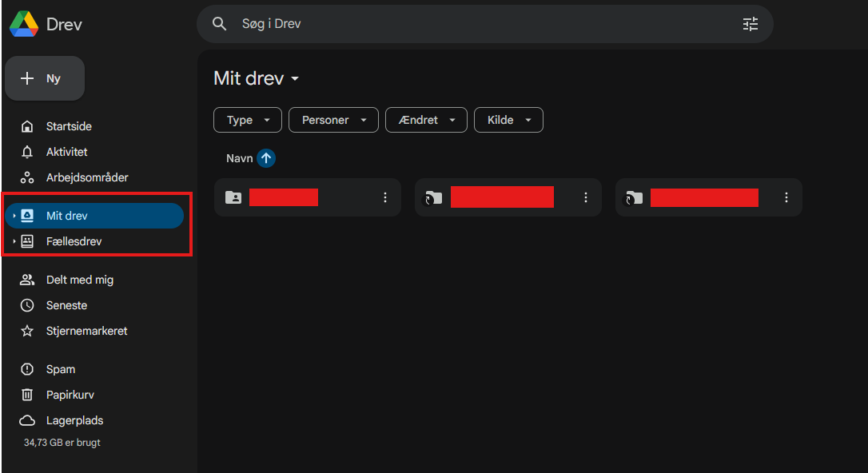Open options menu on last shortcut folder
Image resolution: width=868 pixels, height=473 pixels.
pos(786,197)
